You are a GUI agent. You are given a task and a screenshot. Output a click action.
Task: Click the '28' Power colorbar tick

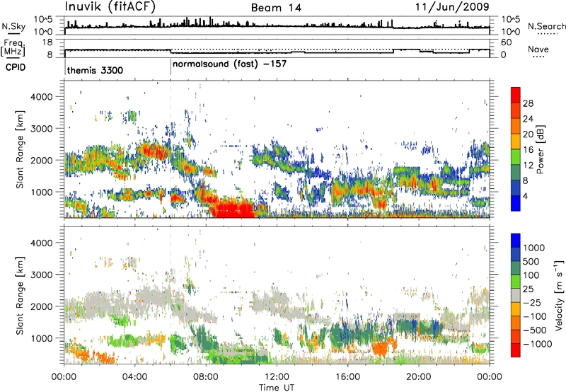528,103
